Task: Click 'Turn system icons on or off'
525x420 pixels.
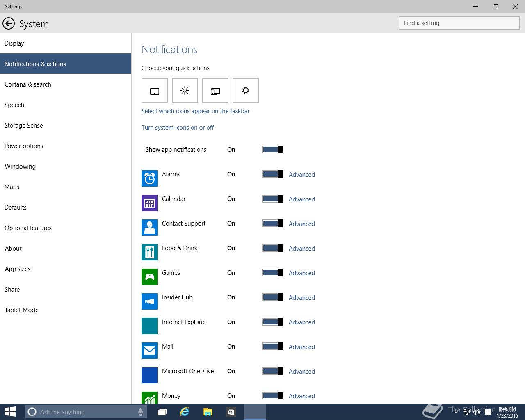Action: click(x=178, y=128)
